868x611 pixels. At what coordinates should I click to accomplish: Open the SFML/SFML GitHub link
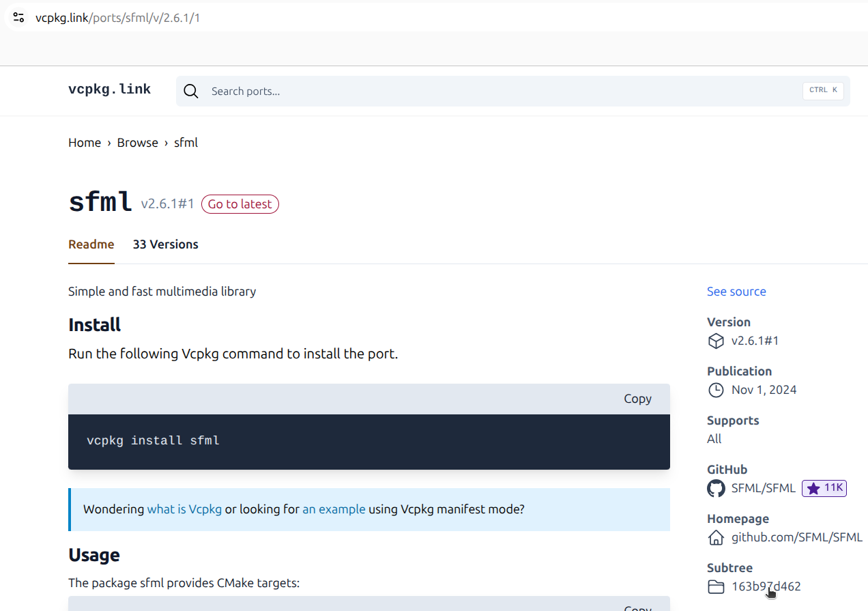[x=763, y=488]
